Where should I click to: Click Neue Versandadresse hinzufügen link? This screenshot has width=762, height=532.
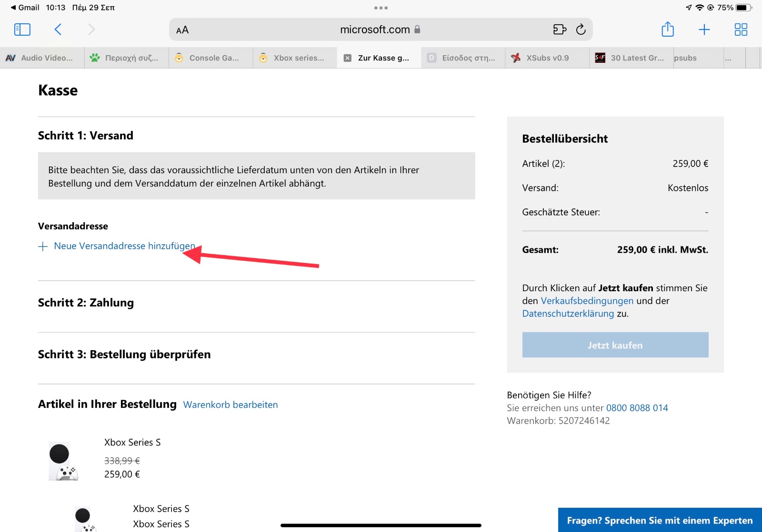(124, 246)
